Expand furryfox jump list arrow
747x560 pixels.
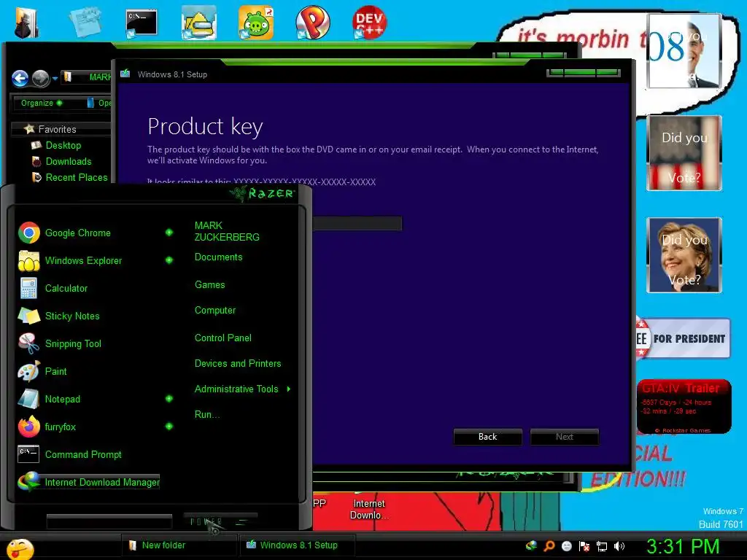(169, 426)
